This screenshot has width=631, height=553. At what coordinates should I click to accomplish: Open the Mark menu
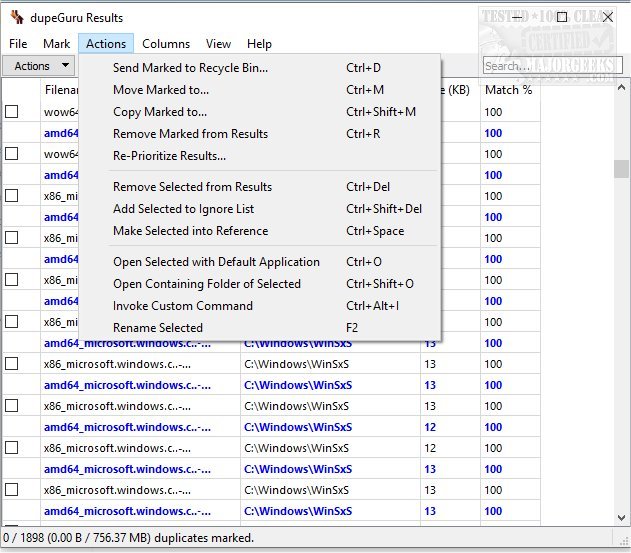(x=56, y=44)
